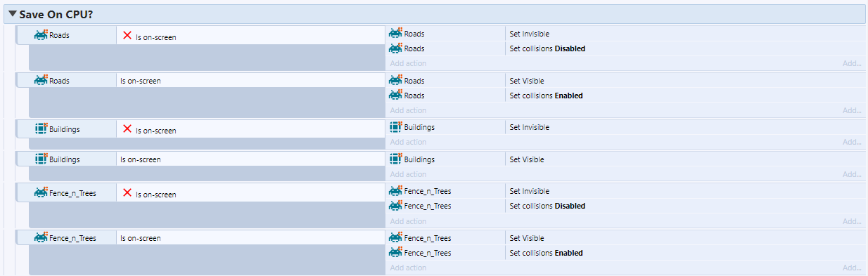Click the Roads icon beside Set collisions Enabled

pos(396,96)
